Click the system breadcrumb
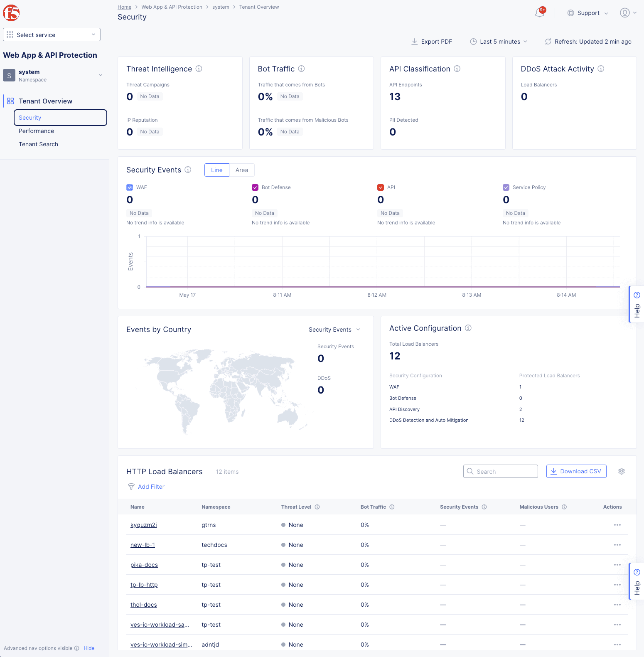 point(221,7)
